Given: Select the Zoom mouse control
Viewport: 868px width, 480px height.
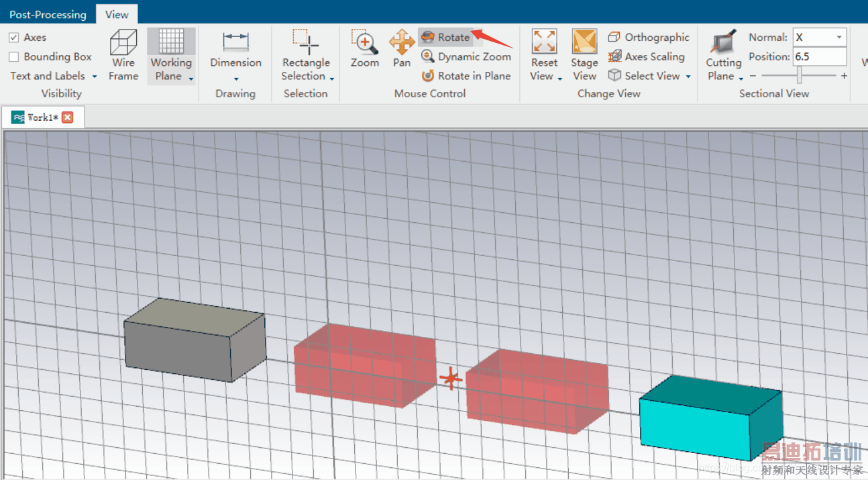Looking at the screenshot, I should tap(365, 48).
